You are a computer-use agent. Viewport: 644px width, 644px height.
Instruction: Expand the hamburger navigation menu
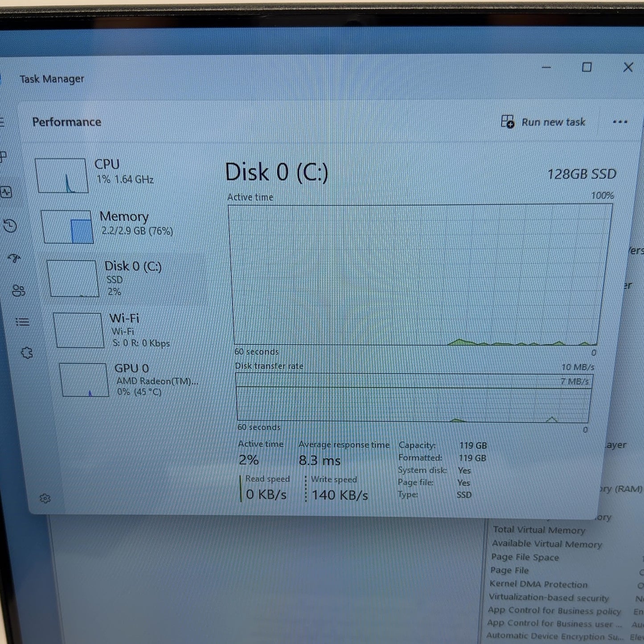[2, 122]
